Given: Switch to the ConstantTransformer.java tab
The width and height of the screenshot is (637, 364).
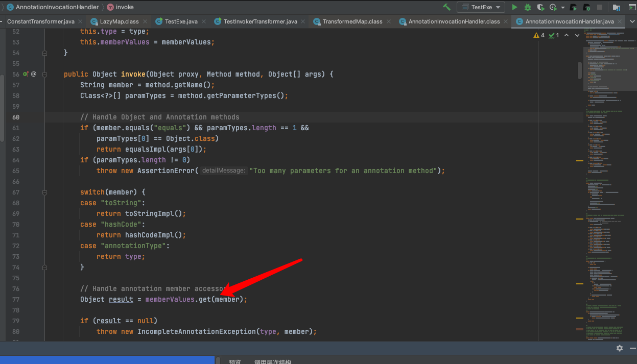Looking at the screenshot, I should (41, 21).
